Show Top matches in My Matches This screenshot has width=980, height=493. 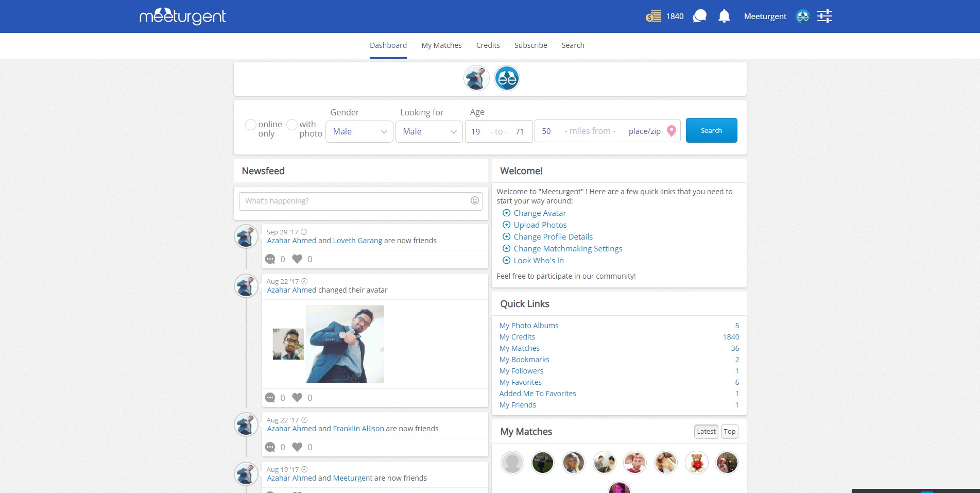(729, 432)
